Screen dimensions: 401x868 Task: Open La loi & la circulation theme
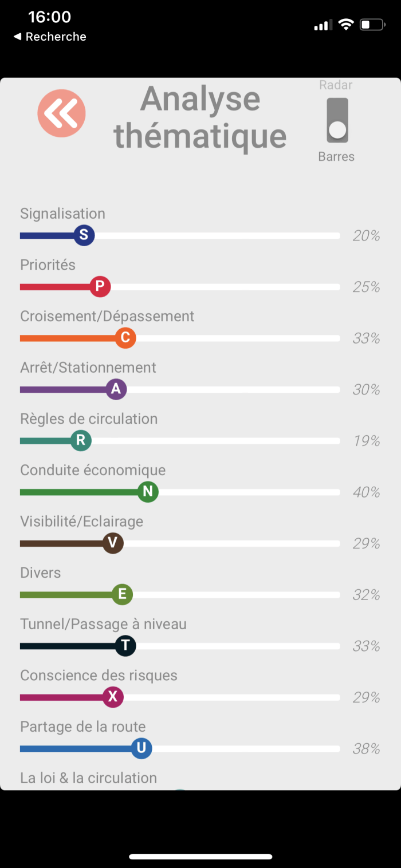click(88, 778)
